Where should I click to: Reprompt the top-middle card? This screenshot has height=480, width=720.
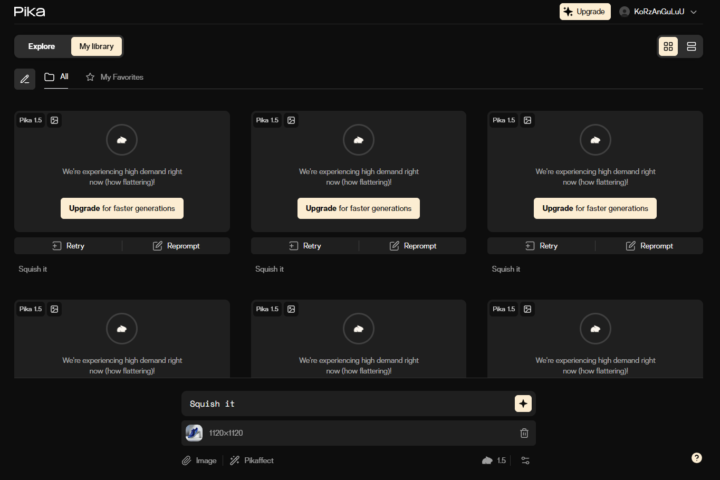tap(413, 246)
